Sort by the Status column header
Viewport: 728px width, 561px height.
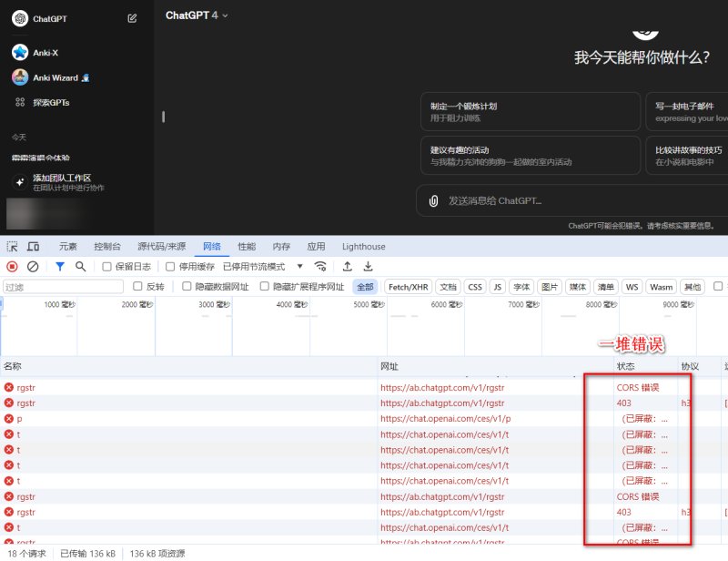(x=645, y=366)
